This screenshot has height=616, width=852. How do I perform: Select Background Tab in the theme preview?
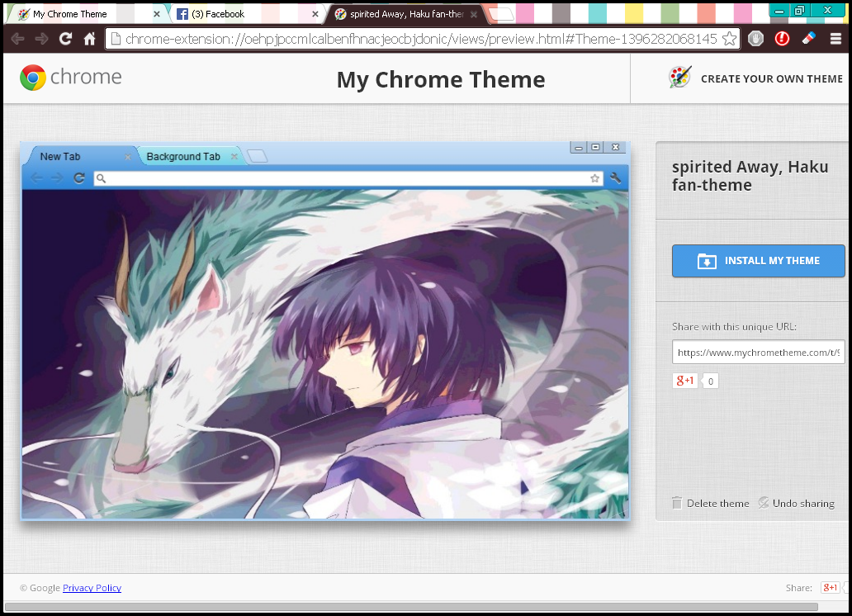tap(183, 156)
